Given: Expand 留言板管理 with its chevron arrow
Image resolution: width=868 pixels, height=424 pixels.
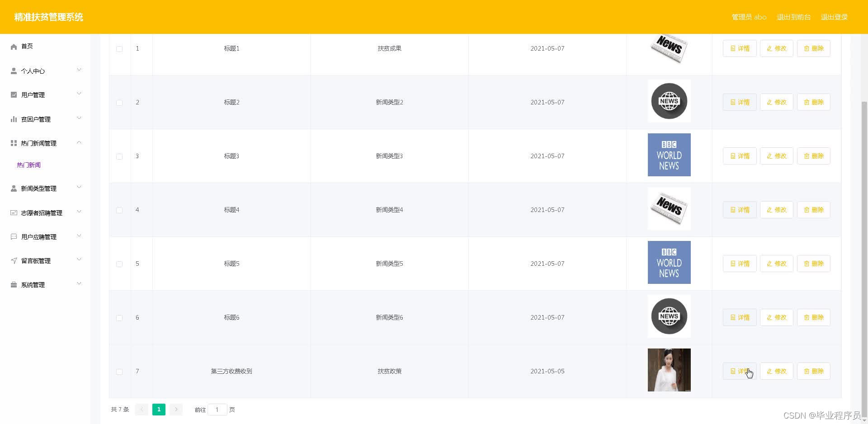Looking at the screenshot, I should coord(79,259).
